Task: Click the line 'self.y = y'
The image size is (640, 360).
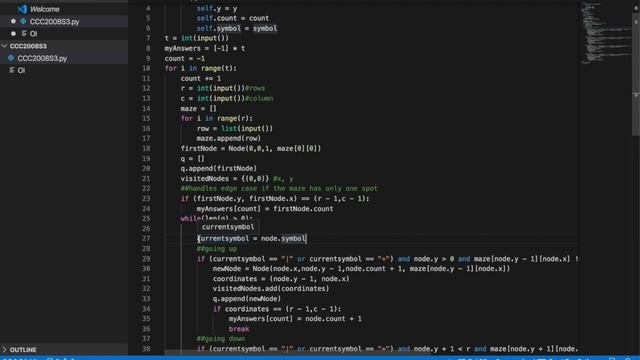Action: 217,8
